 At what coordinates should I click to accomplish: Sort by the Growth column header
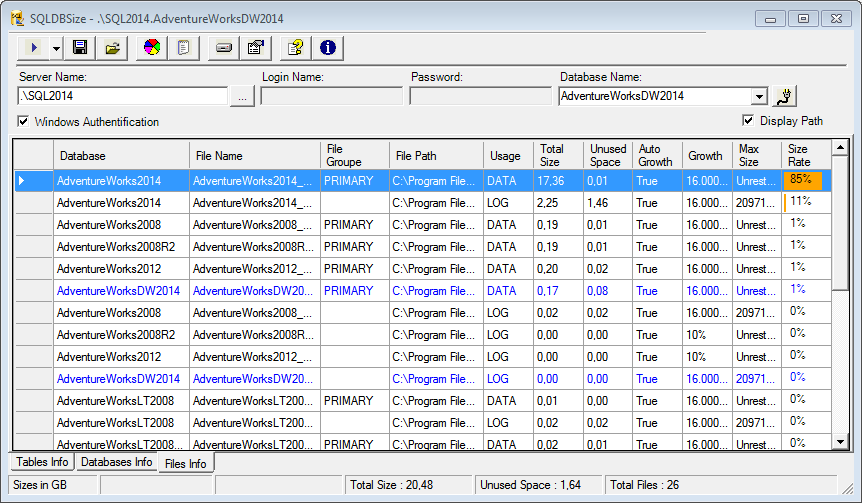[x=708, y=155]
